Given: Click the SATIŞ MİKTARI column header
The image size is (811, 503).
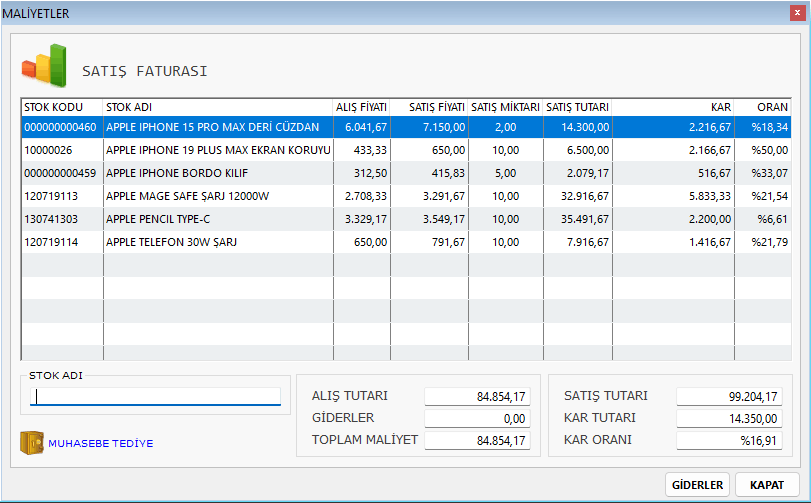Looking at the screenshot, I should click(505, 107).
